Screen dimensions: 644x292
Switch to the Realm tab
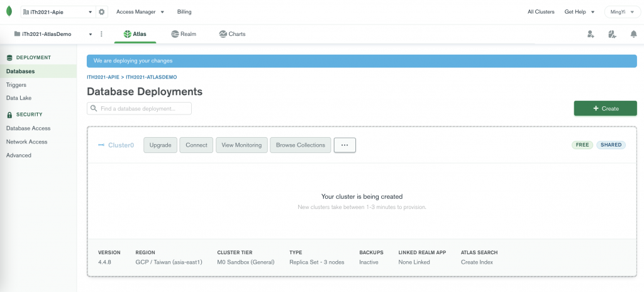pyautogui.click(x=184, y=34)
